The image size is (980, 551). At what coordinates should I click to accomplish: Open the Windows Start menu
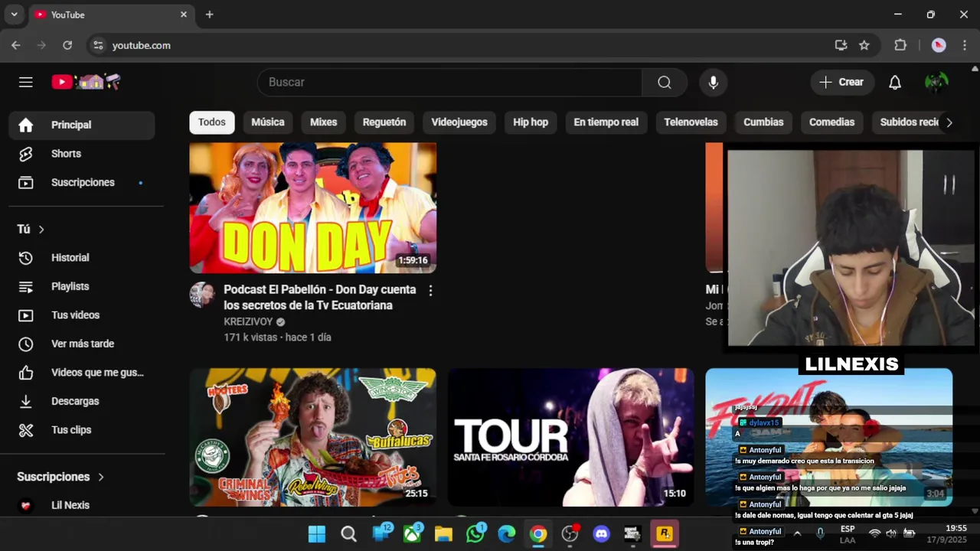point(316,534)
